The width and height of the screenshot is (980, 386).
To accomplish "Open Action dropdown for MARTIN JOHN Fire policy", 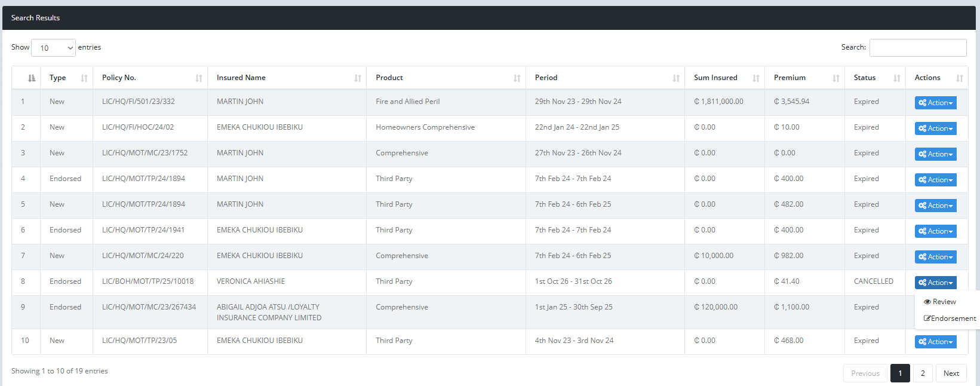I will coord(935,103).
